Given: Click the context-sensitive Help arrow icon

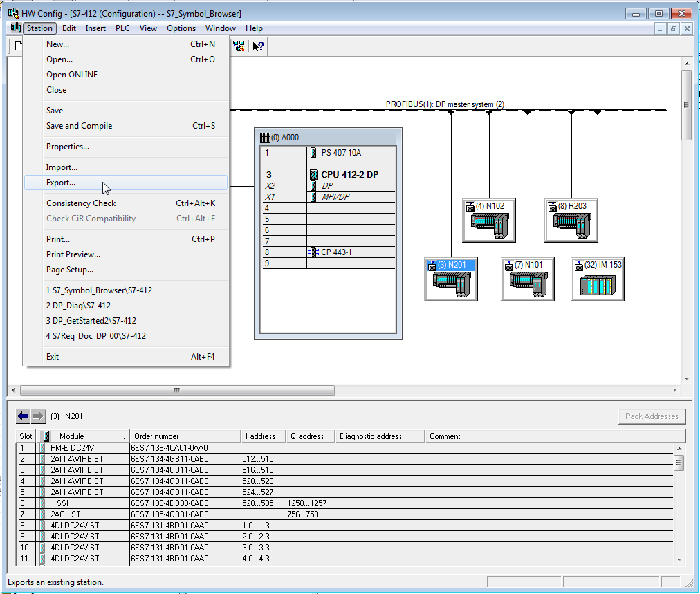Looking at the screenshot, I should coord(258,46).
